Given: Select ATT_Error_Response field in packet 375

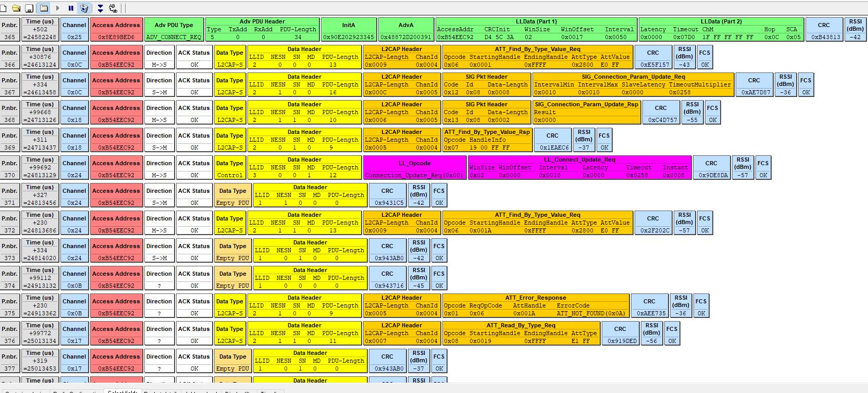Looking at the screenshot, I should point(536,305).
